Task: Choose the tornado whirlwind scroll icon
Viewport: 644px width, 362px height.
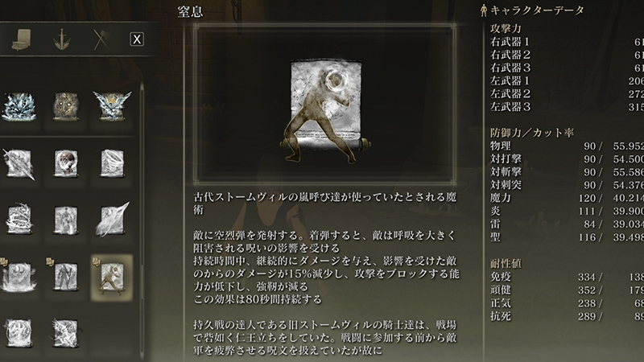Action: pos(112,163)
